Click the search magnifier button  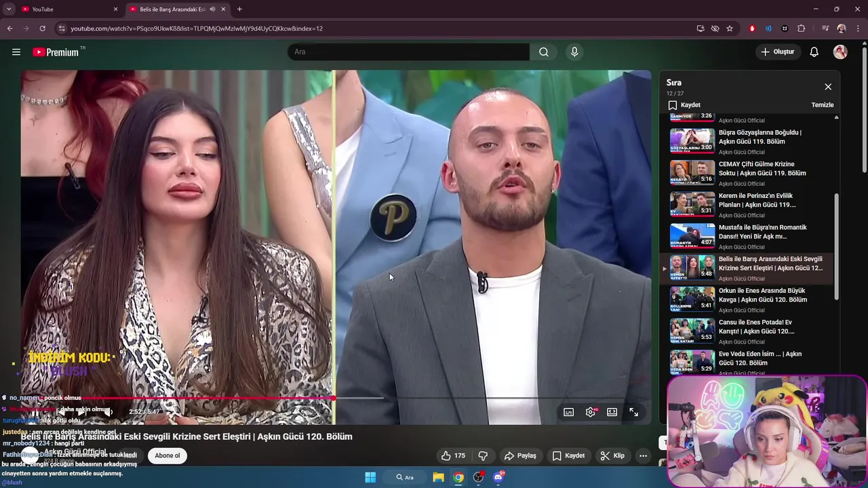pos(544,52)
